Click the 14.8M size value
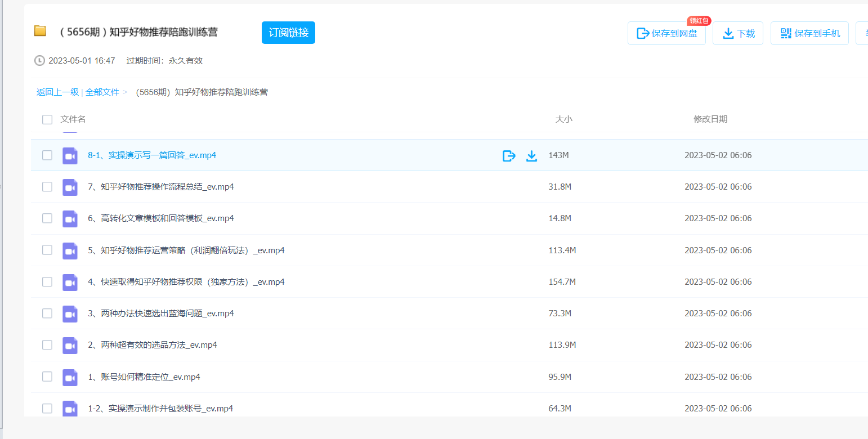The image size is (868, 439). click(x=560, y=218)
